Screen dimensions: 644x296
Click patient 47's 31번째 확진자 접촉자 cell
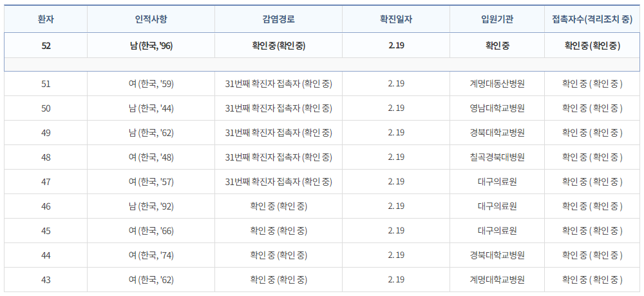(278, 181)
